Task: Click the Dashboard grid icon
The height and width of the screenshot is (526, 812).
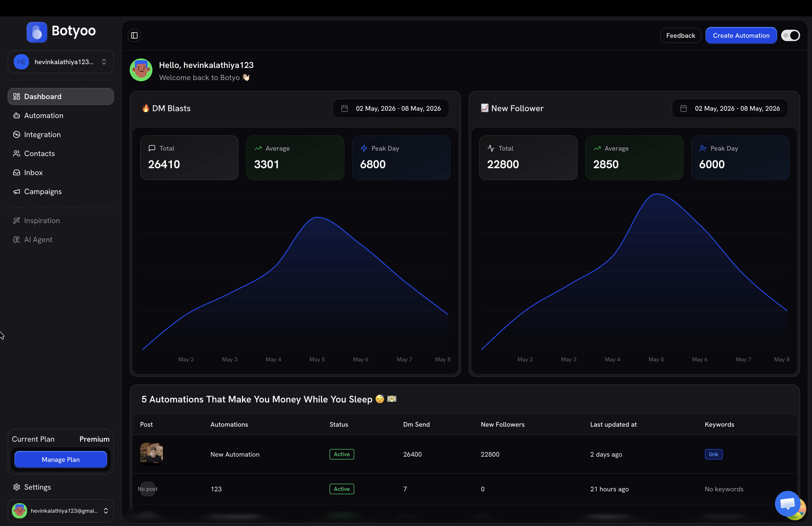Action: [16, 97]
